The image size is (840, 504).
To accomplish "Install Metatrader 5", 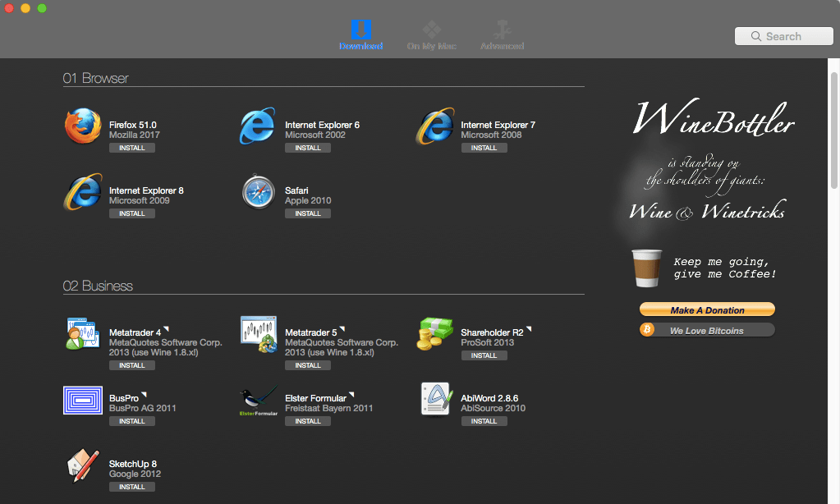I will pos(307,365).
